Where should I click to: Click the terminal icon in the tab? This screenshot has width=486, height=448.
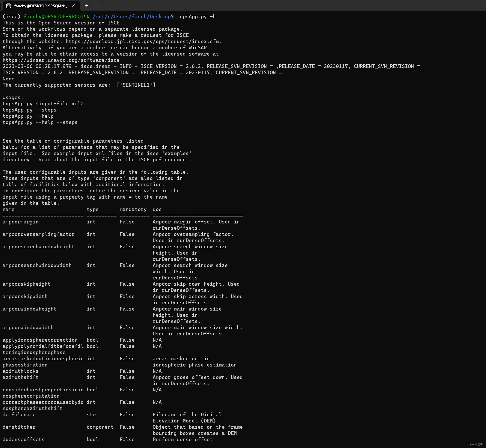pyautogui.click(x=9, y=6)
